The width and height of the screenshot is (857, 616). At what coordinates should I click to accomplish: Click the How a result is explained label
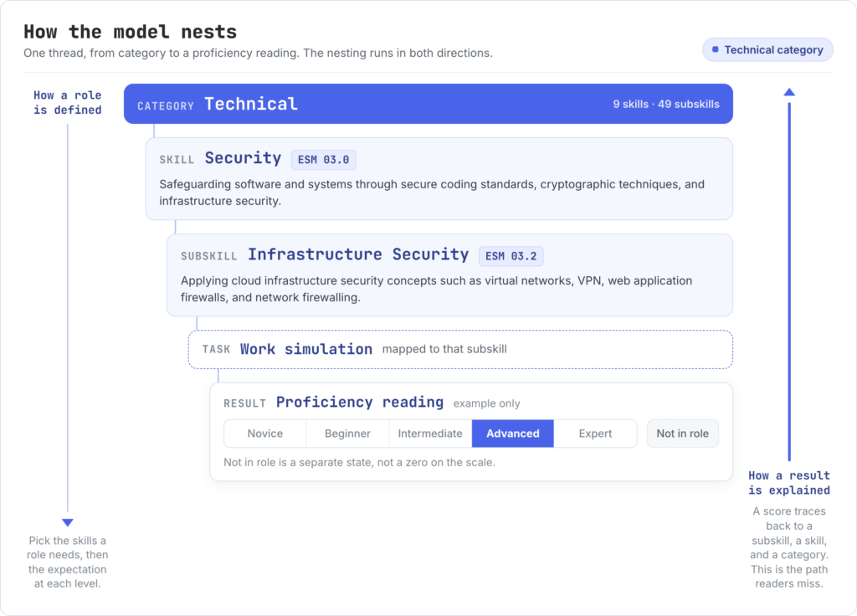(789, 483)
